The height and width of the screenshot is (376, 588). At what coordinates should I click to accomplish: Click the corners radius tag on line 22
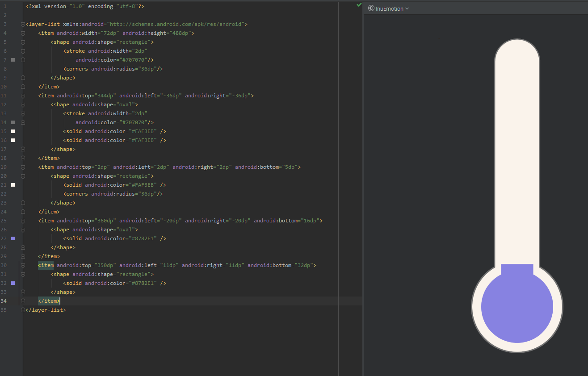tap(113, 194)
